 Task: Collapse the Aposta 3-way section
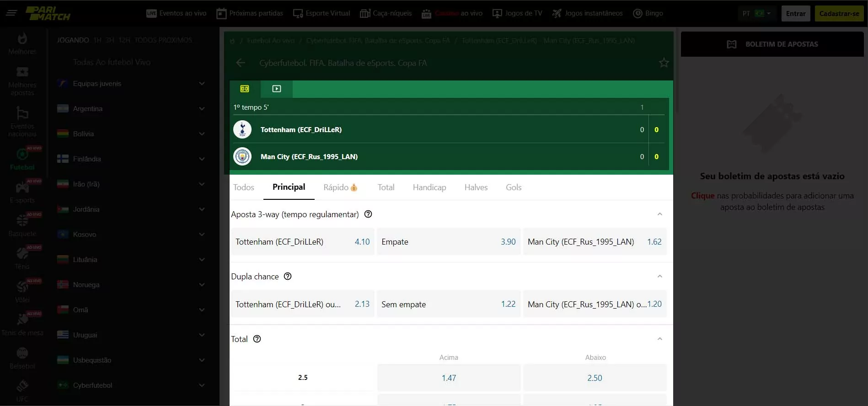point(659,214)
